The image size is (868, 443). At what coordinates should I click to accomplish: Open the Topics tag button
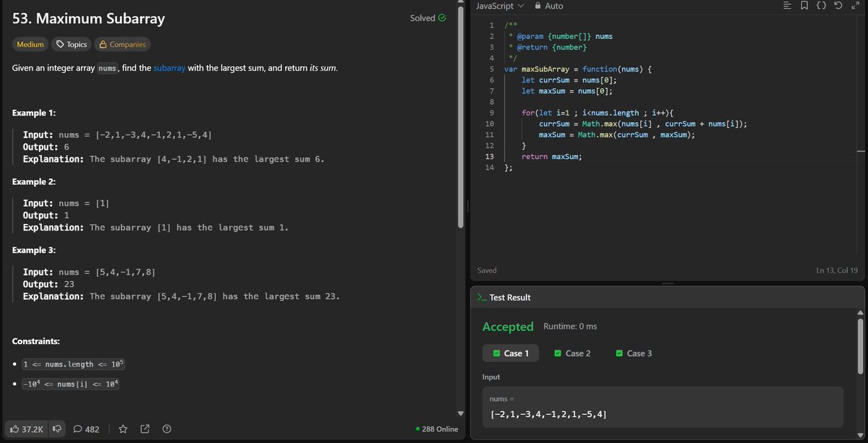click(72, 45)
